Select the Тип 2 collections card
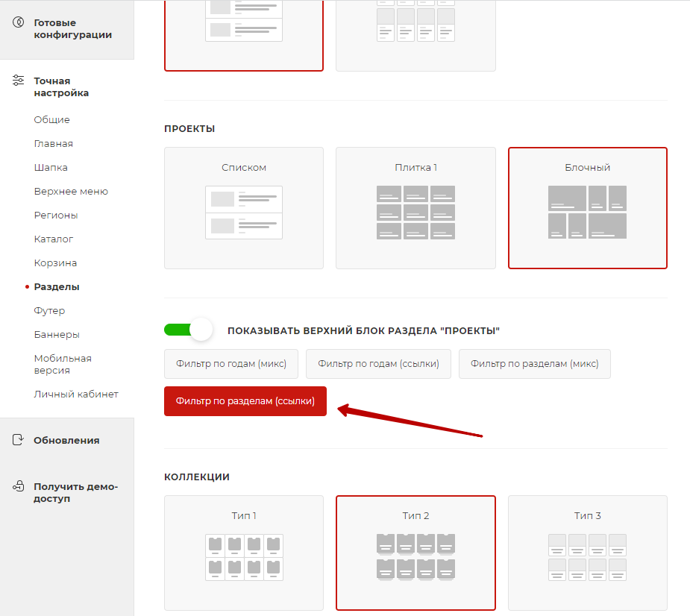690x616 pixels. (415, 553)
